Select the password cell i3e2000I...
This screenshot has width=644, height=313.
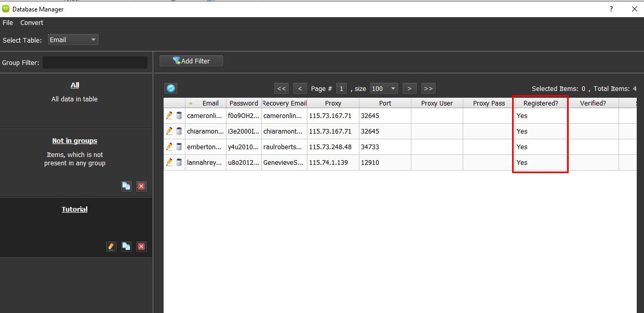(x=244, y=131)
